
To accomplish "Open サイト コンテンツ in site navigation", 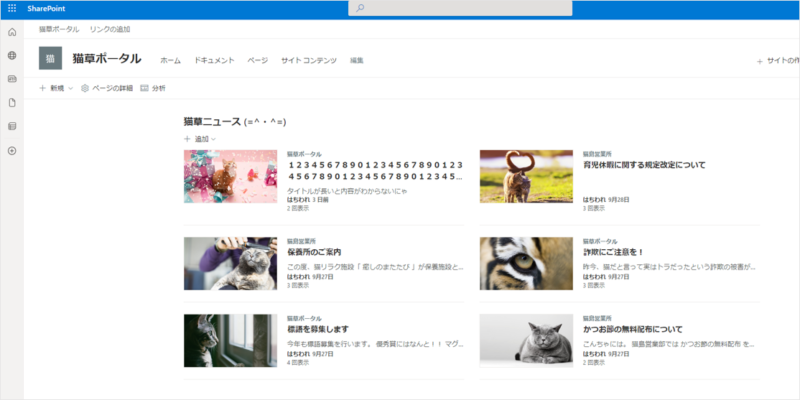I will coord(309,61).
